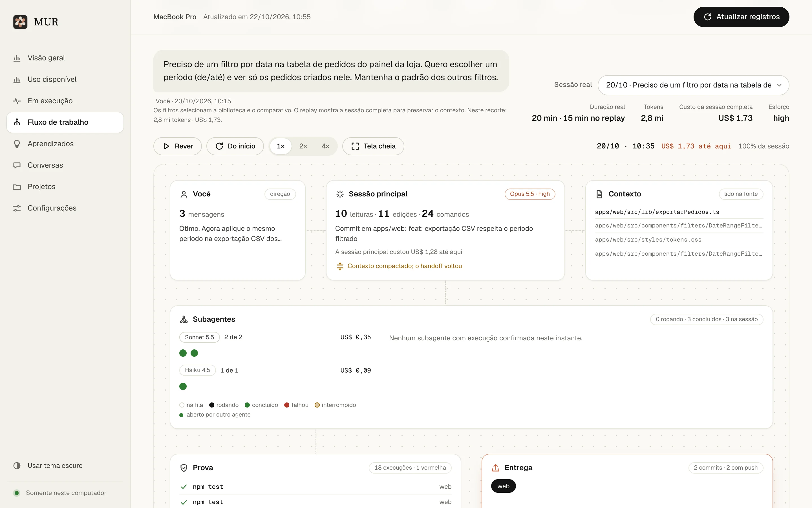Click the context compacted icon
Screen dimensions: 812x508
pyautogui.click(x=340, y=266)
